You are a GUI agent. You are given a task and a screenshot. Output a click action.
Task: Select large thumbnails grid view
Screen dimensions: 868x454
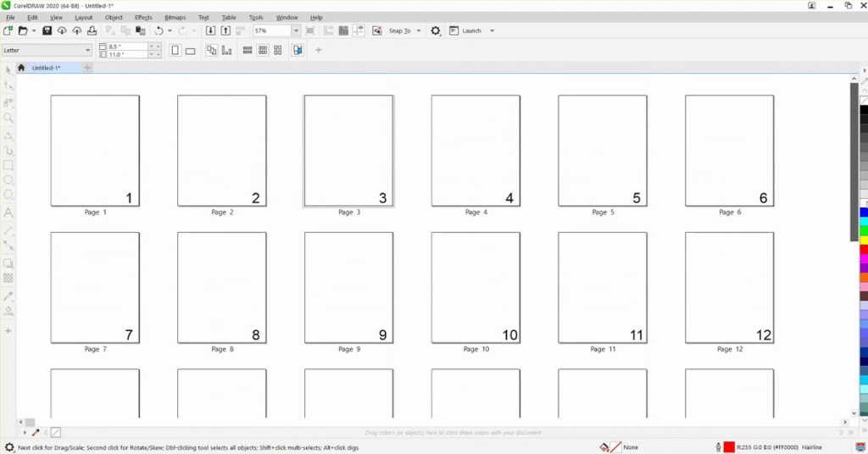coord(278,50)
